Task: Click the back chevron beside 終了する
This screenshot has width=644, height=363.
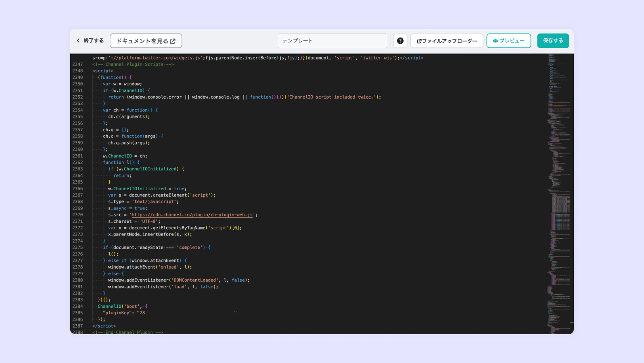Action: coord(78,40)
